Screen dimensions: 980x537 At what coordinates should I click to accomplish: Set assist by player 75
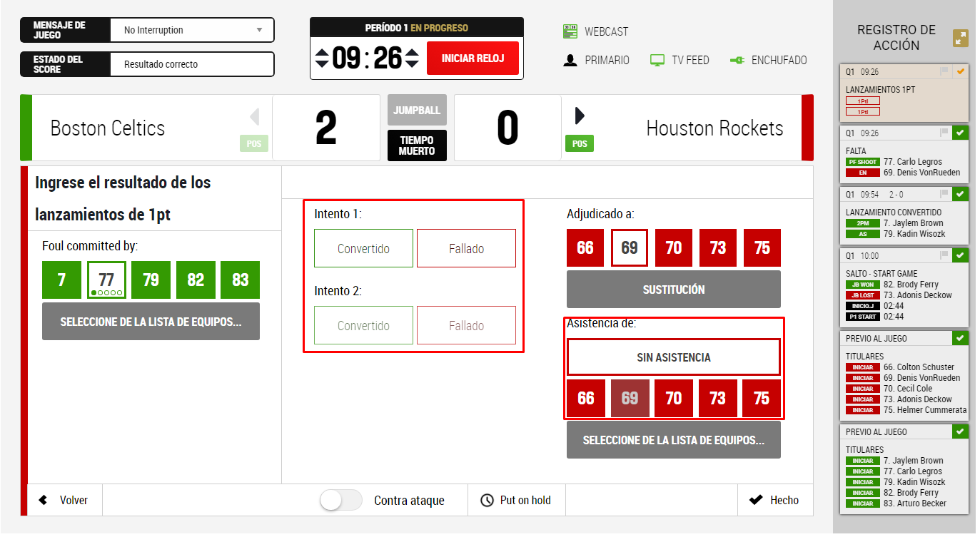click(762, 398)
